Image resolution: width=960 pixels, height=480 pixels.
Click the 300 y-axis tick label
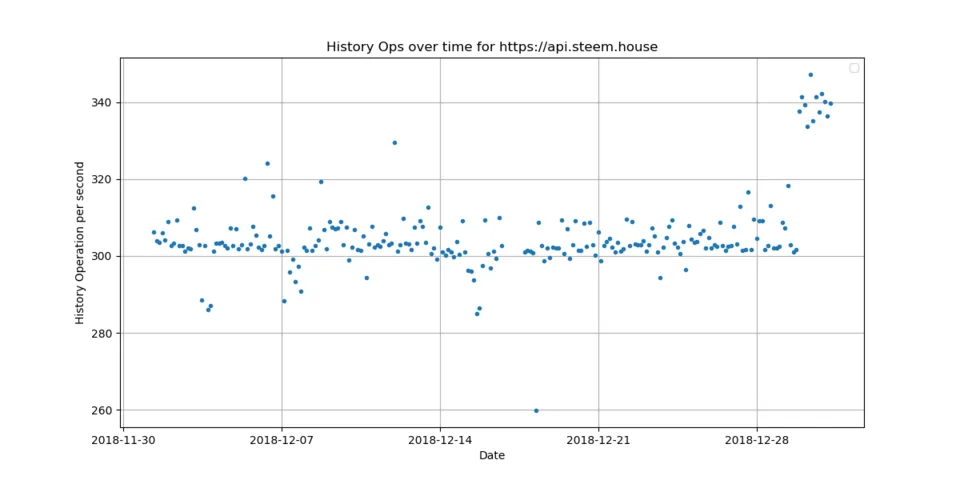click(104, 257)
